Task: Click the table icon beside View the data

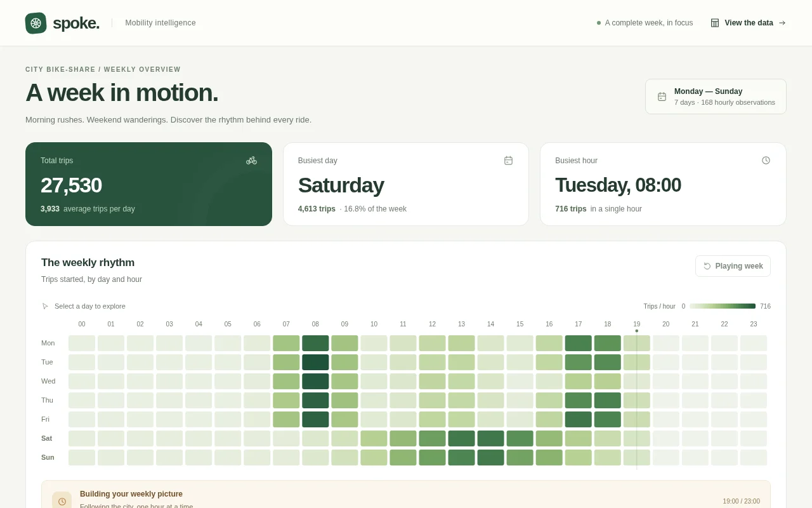Action: (x=715, y=23)
